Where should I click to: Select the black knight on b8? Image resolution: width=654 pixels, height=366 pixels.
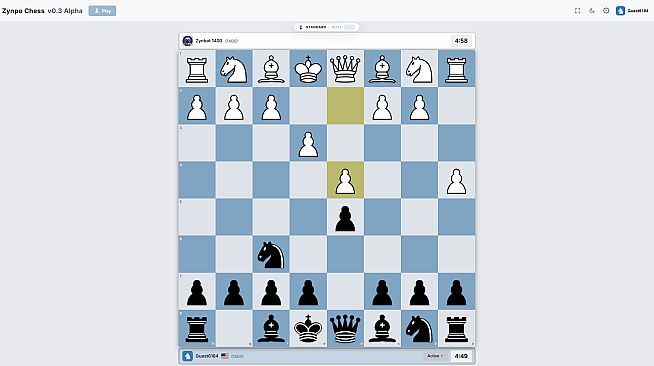click(419, 329)
